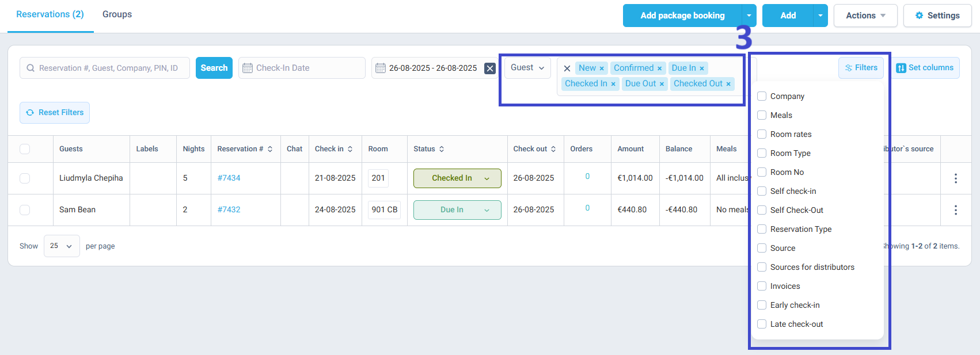Sort by Check out column arrows
This screenshot has height=355, width=980.
553,149
